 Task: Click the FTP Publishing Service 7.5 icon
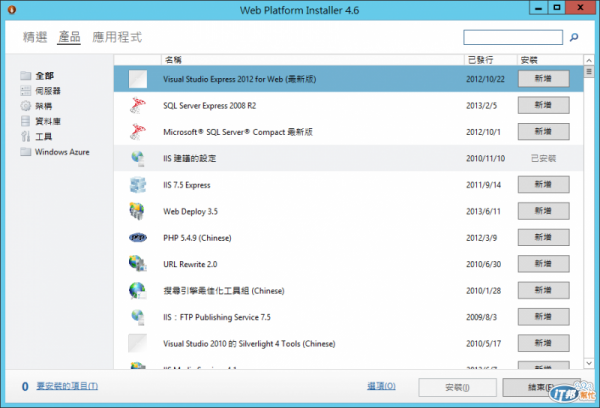point(138,317)
